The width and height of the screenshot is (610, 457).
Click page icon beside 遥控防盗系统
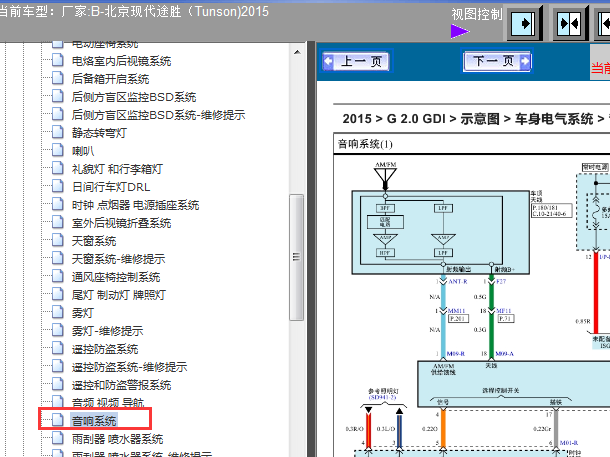(x=58, y=348)
